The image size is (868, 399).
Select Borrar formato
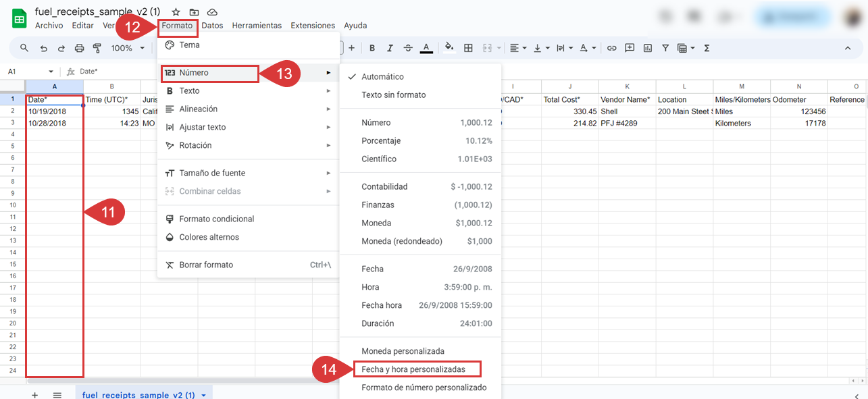[x=248, y=265]
